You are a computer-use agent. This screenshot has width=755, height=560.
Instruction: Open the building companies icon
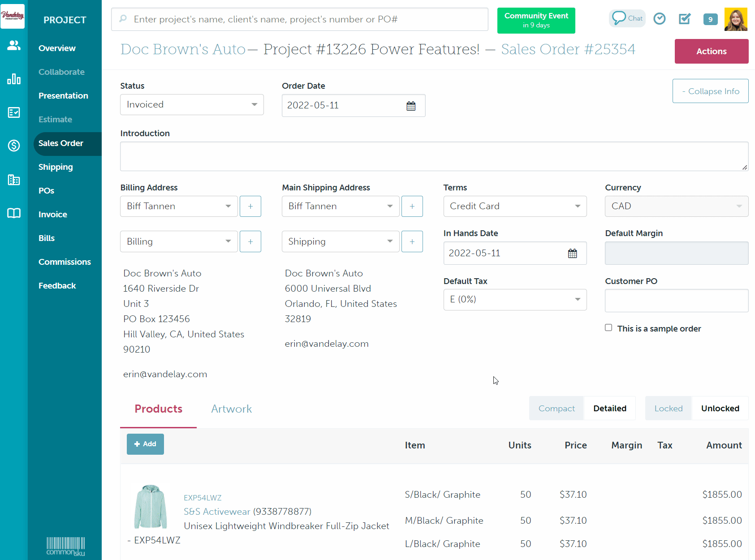click(x=14, y=180)
